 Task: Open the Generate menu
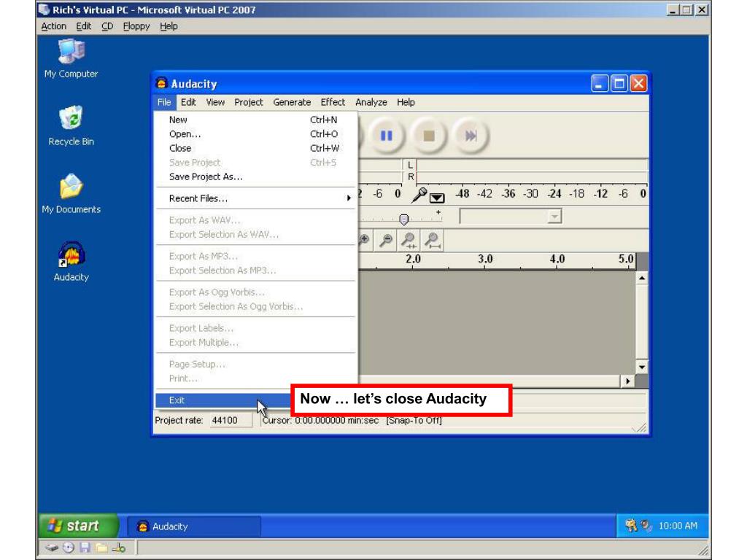[x=292, y=102]
